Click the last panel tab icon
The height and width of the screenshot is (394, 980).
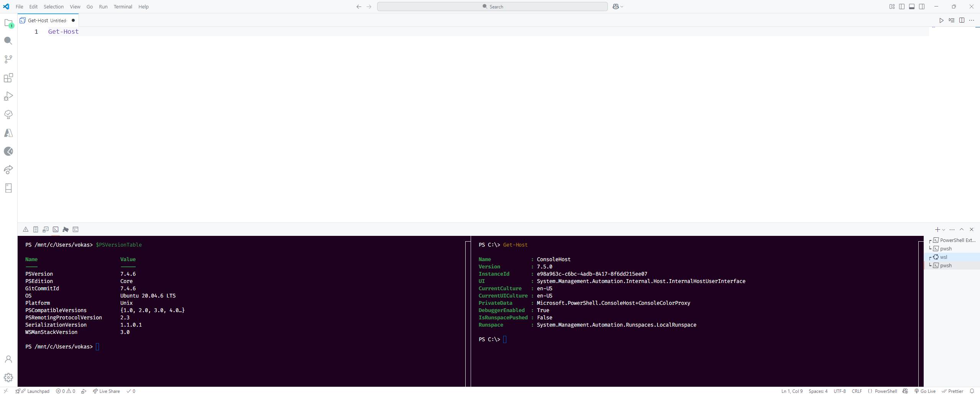(76, 229)
